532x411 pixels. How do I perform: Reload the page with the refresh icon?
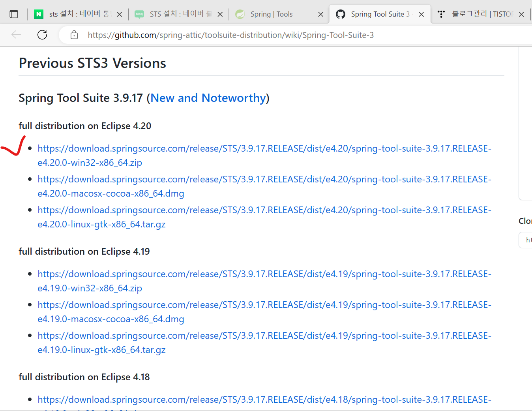click(x=42, y=35)
